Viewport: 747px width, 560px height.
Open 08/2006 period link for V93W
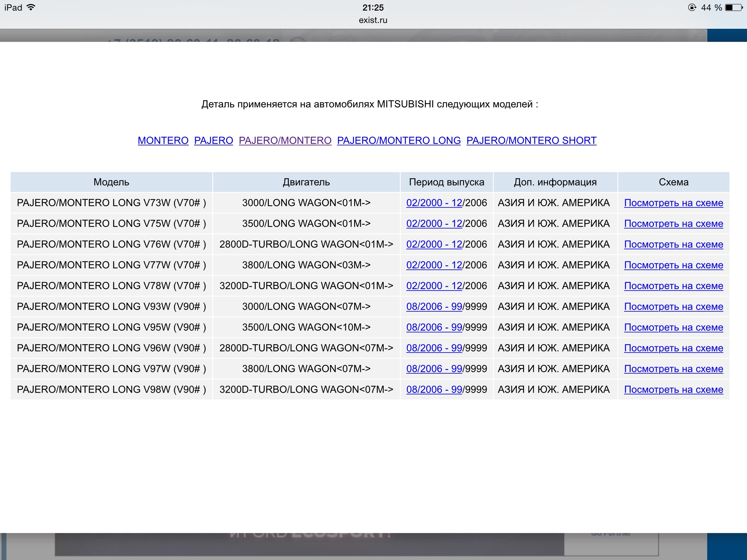[434, 307]
